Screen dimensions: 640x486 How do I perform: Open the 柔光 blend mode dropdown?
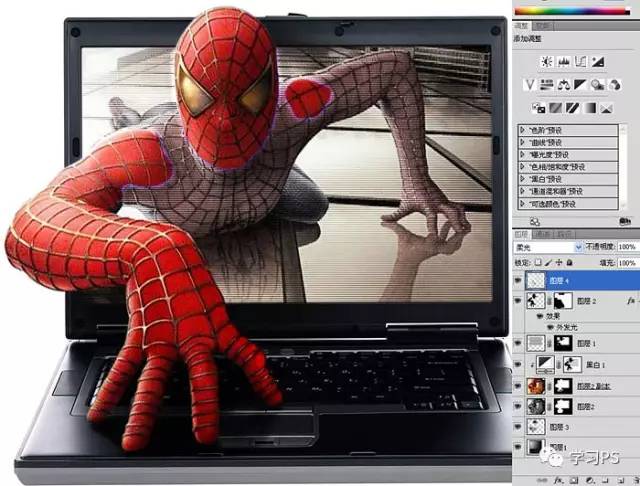[548, 246]
